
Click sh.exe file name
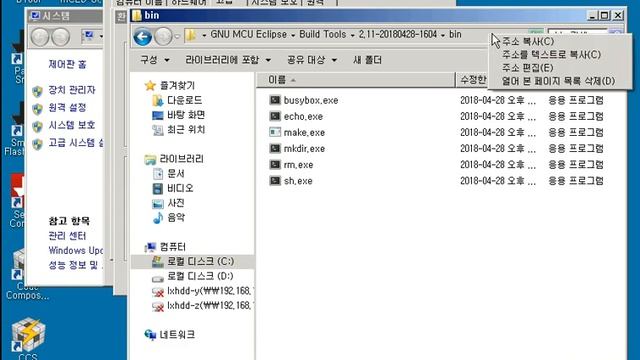(298, 181)
